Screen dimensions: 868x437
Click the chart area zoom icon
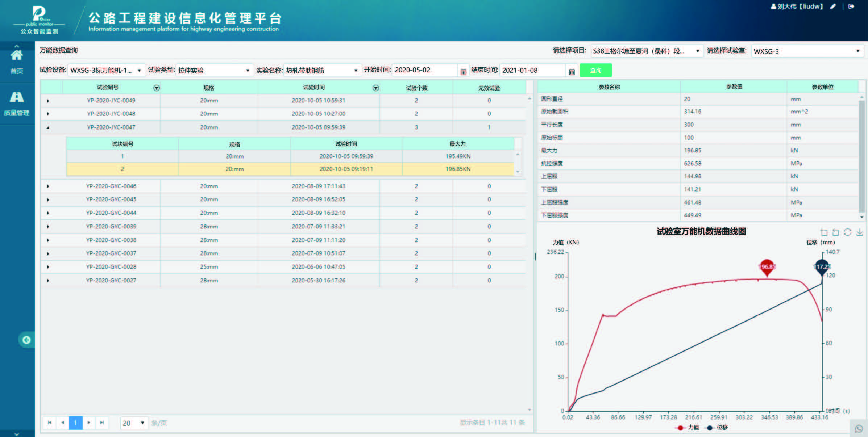[824, 232]
